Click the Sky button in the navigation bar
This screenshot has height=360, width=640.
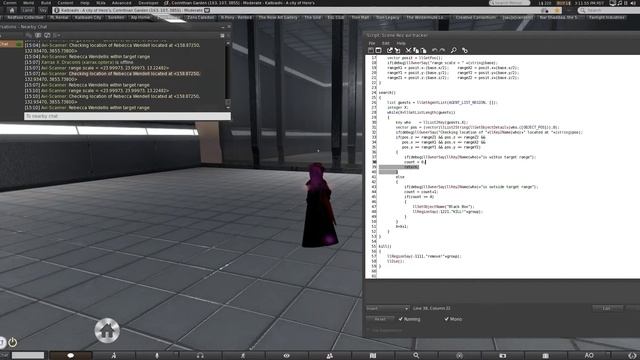pos(43,10)
